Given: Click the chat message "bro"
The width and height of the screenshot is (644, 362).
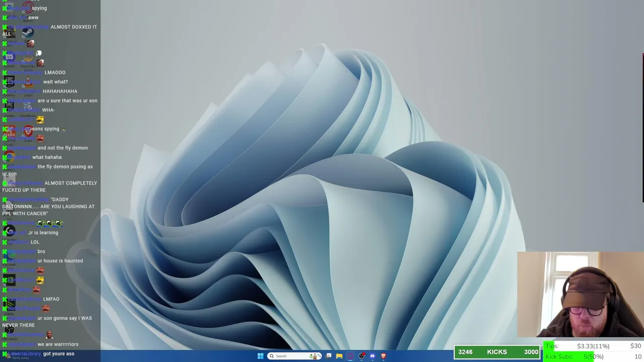Looking at the screenshot, I should tap(41, 251).
